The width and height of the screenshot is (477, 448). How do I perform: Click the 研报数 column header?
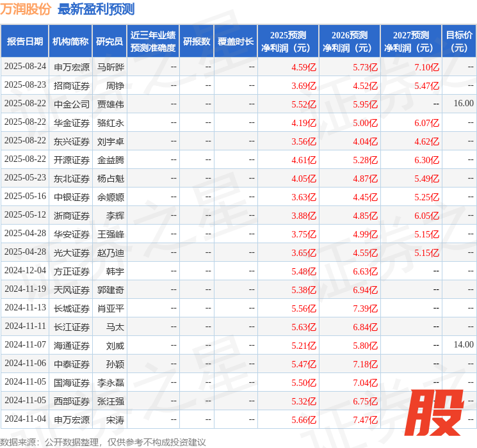[196, 41]
